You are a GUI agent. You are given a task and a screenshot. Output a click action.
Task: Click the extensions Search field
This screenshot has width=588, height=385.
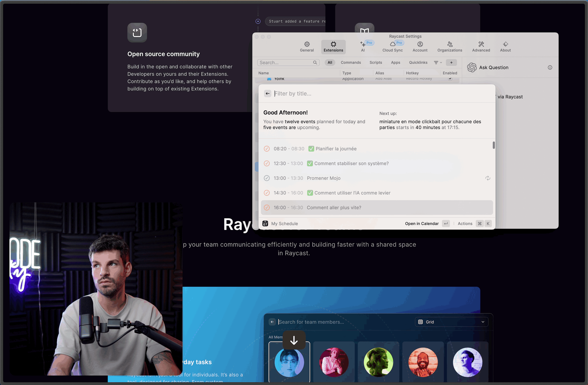click(285, 62)
